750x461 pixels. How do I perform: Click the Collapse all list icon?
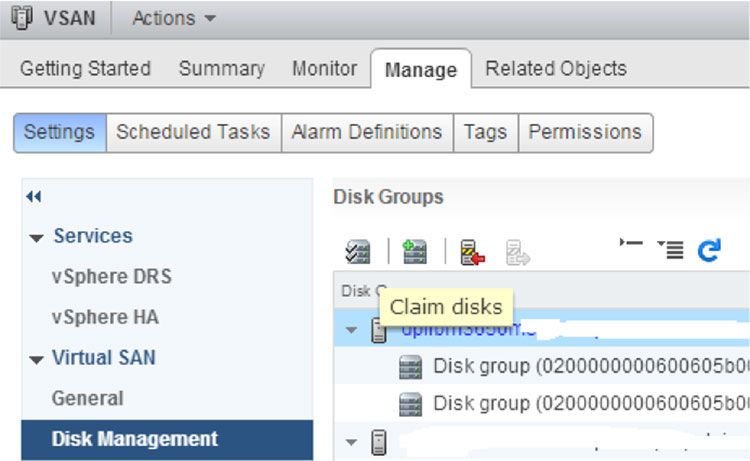[x=631, y=243]
